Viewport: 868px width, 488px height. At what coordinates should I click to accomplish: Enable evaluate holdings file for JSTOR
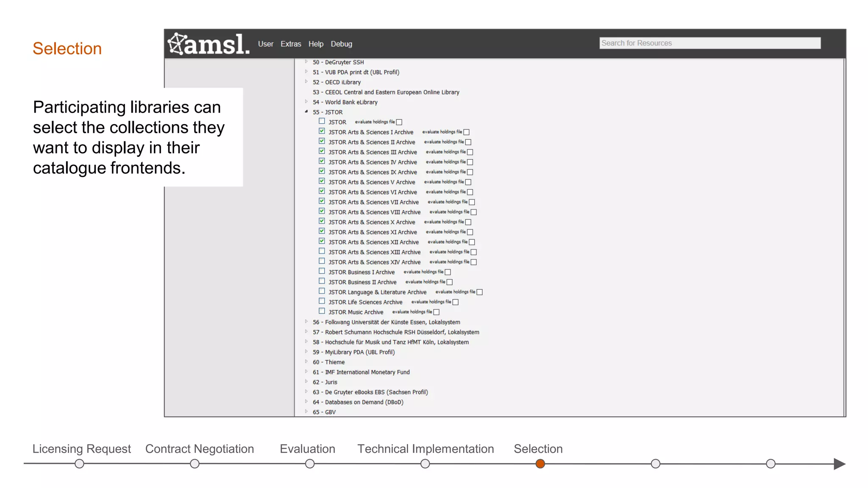[x=399, y=122]
